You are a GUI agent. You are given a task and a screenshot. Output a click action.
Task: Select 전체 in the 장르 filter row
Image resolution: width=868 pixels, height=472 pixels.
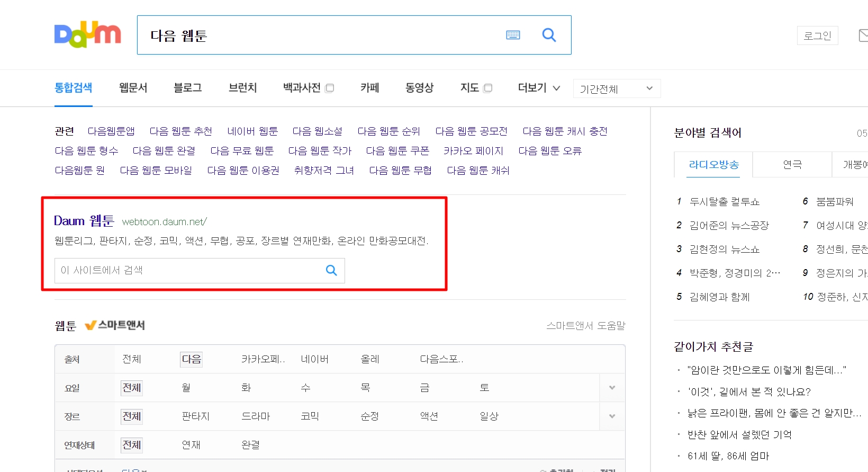pyautogui.click(x=132, y=416)
